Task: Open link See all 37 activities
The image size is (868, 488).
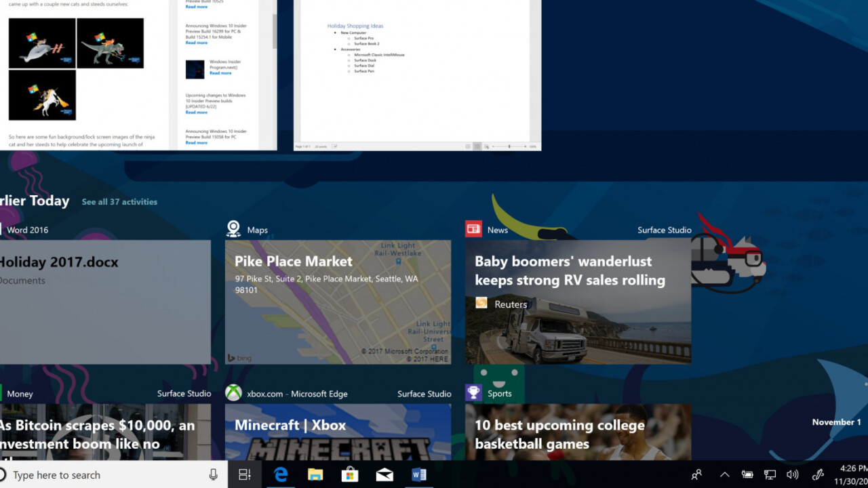Action: 119,201
